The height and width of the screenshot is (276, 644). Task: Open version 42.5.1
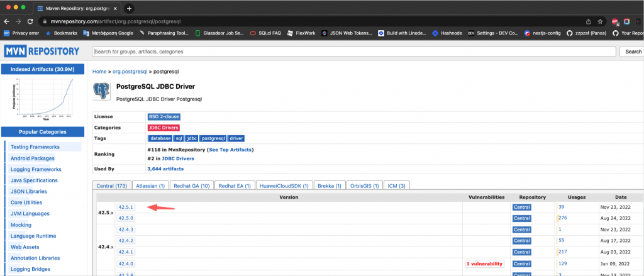click(x=126, y=207)
